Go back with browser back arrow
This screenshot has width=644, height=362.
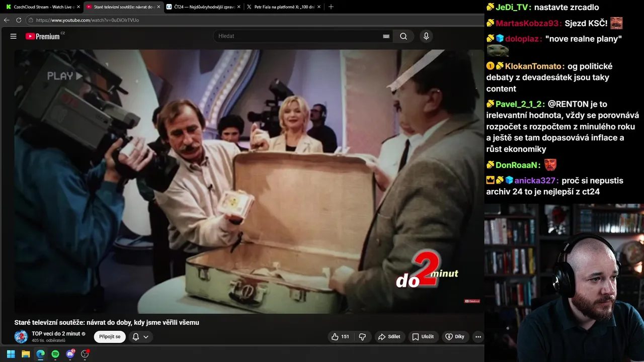click(x=7, y=20)
